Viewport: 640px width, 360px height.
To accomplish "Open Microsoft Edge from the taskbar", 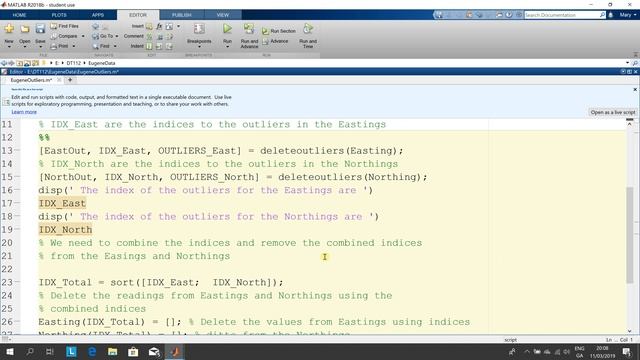I will (x=92, y=351).
